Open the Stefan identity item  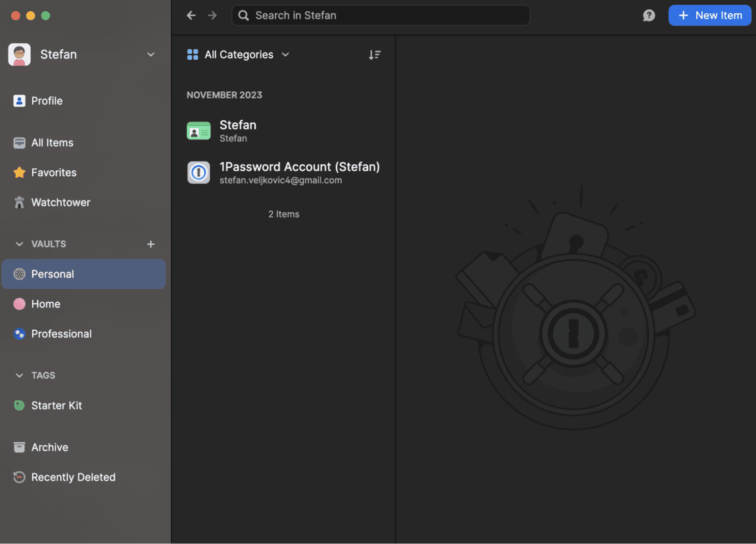point(283,131)
